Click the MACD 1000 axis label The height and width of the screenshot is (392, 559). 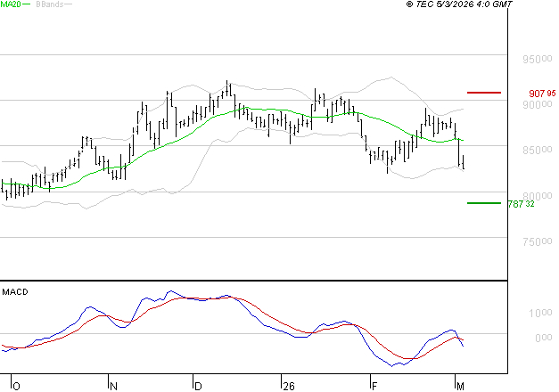540,313
